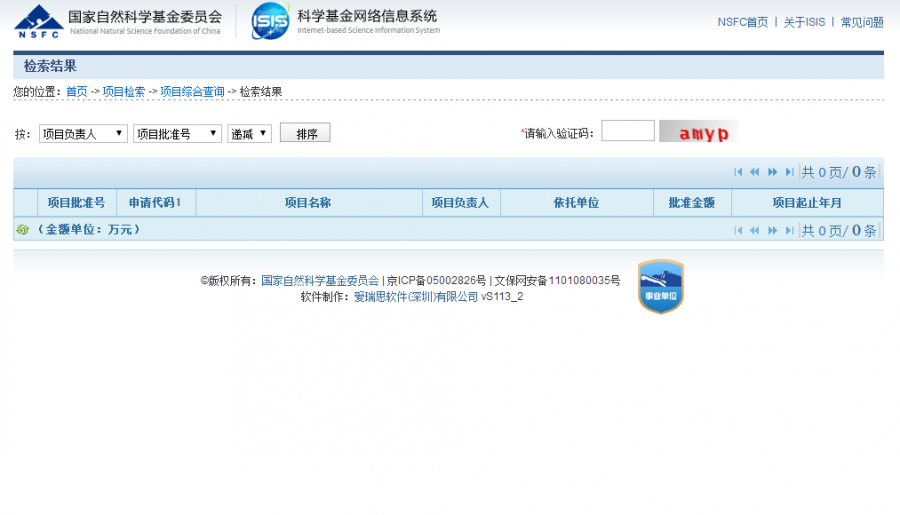
Task: Jump to last page using bottom pager
Action: (789, 230)
